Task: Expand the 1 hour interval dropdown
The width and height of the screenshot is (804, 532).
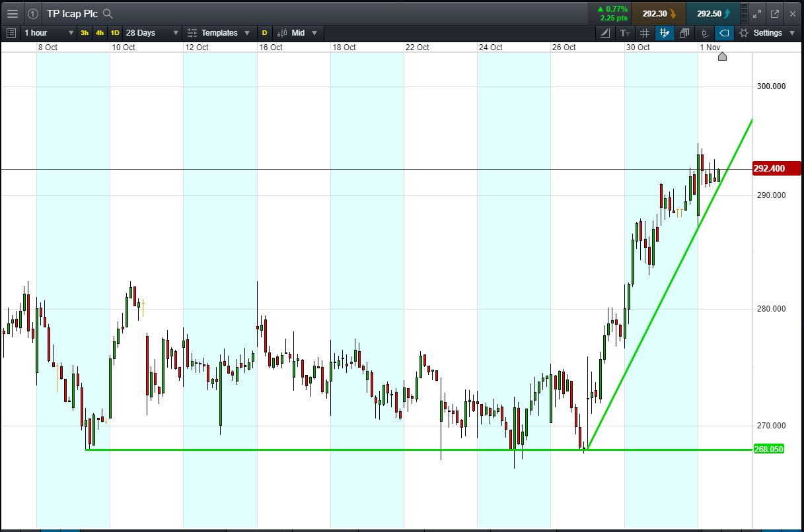Action: click(49, 32)
